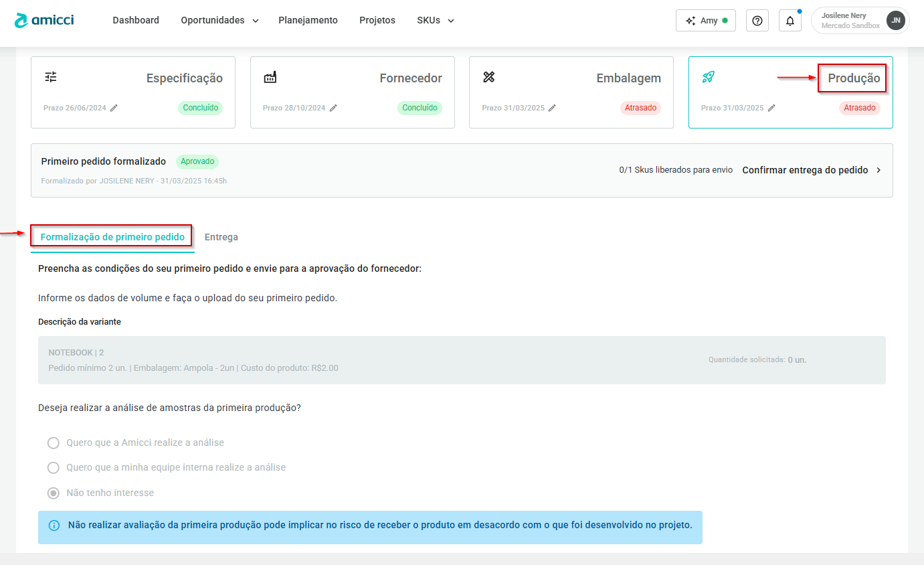The height and width of the screenshot is (565, 924).
Task: Edit the Especificação deadline pencil icon
Action: pos(114,108)
